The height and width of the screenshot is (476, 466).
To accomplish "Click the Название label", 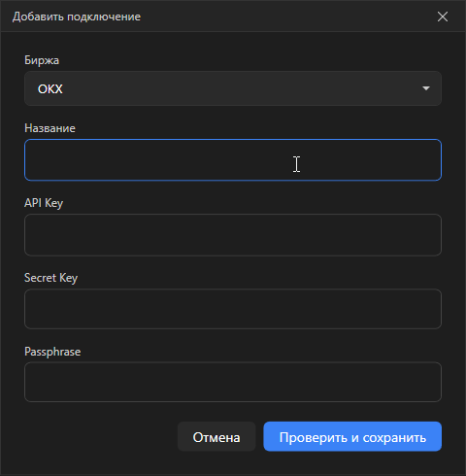I will [x=50, y=128].
